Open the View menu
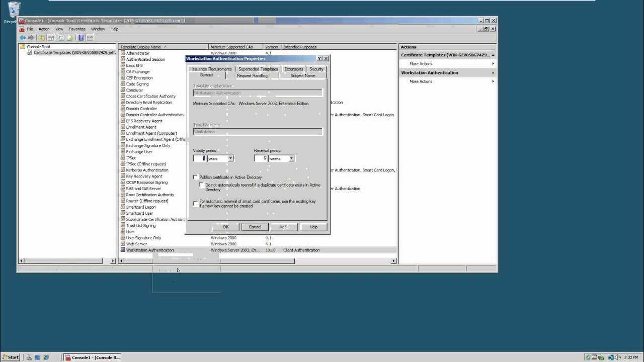Image resolution: width=644 pixels, height=362 pixels. [59, 29]
